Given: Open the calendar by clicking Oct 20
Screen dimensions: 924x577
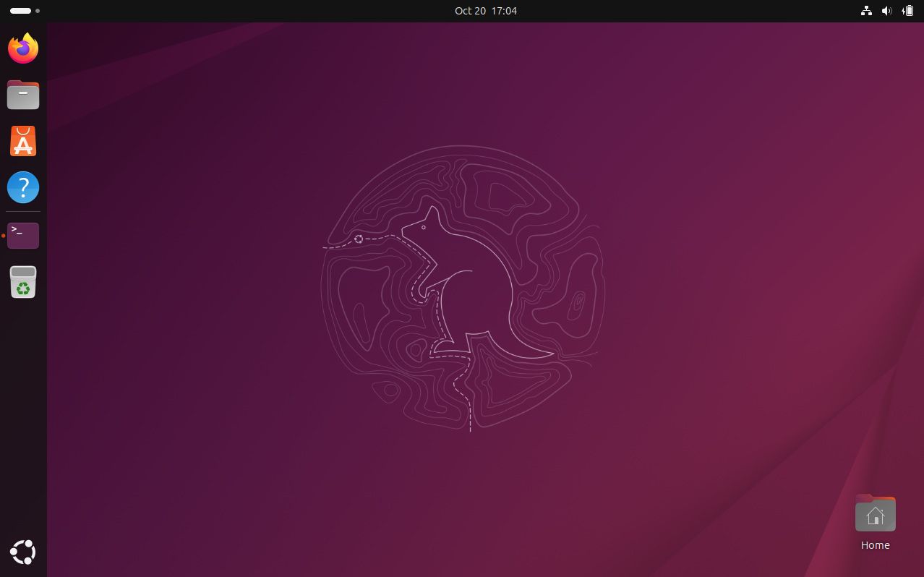Looking at the screenshot, I should pyautogui.click(x=486, y=11).
